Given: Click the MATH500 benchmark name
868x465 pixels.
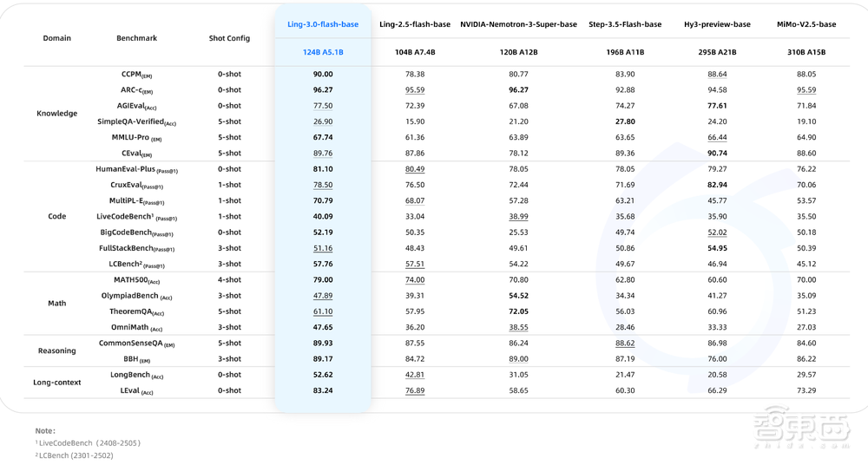Looking at the screenshot, I should (x=137, y=280).
